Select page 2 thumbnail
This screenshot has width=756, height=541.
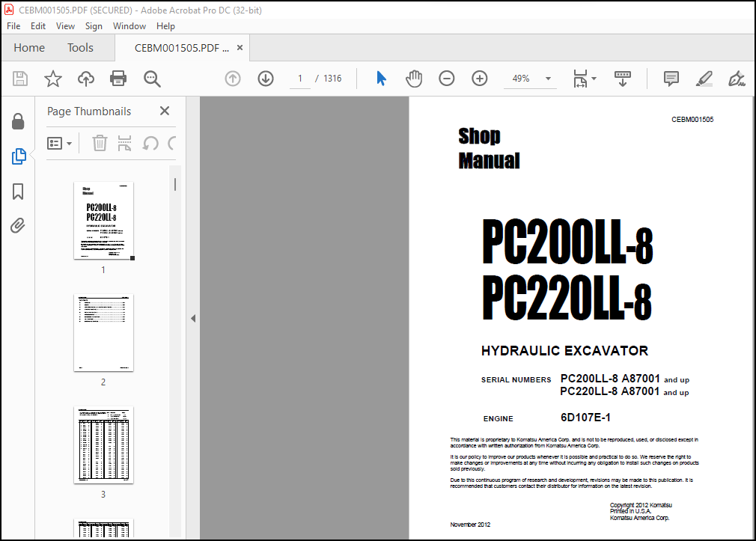[103, 333]
